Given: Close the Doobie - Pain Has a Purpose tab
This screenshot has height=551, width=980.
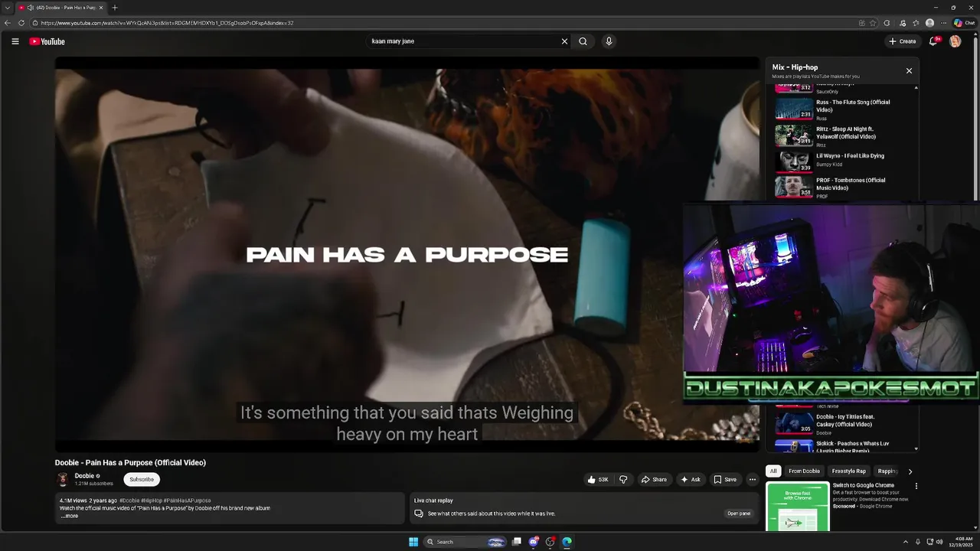Looking at the screenshot, I should pyautogui.click(x=100, y=8).
